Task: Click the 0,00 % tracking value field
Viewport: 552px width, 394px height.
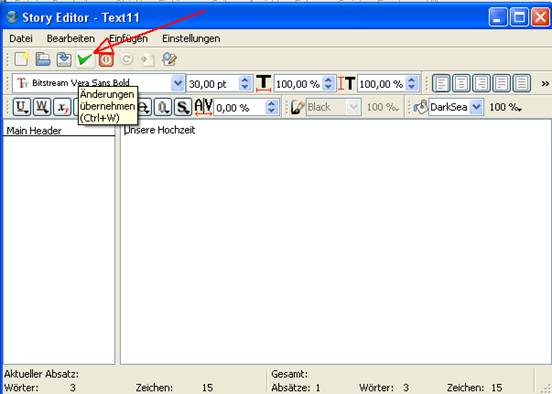Action: point(239,107)
